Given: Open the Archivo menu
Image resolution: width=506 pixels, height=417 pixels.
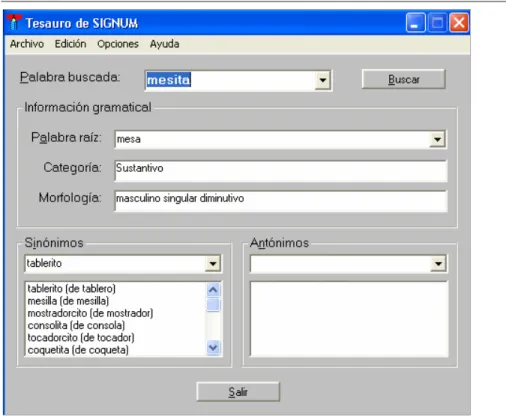Looking at the screenshot, I should pos(27,44).
